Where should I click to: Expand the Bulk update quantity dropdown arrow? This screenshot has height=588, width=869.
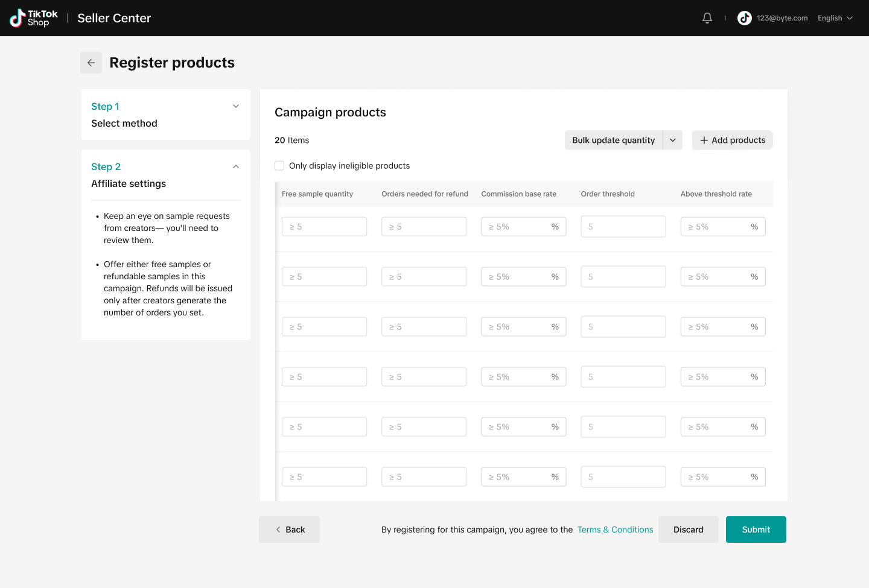(x=673, y=140)
